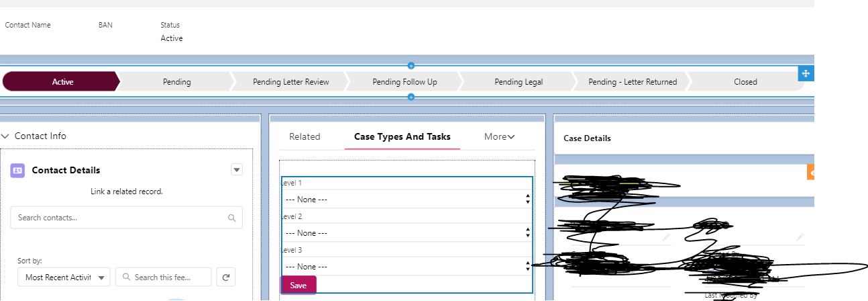The height and width of the screenshot is (301, 868).
Task: Open the Sort by Most Recent Activity dropdown
Action: click(x=64, y=277)
